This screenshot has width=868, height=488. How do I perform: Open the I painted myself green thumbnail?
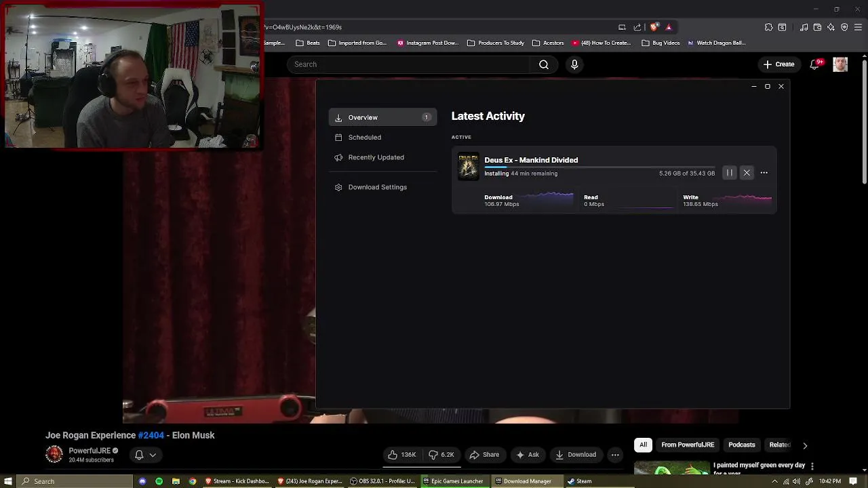pos(671,468)
